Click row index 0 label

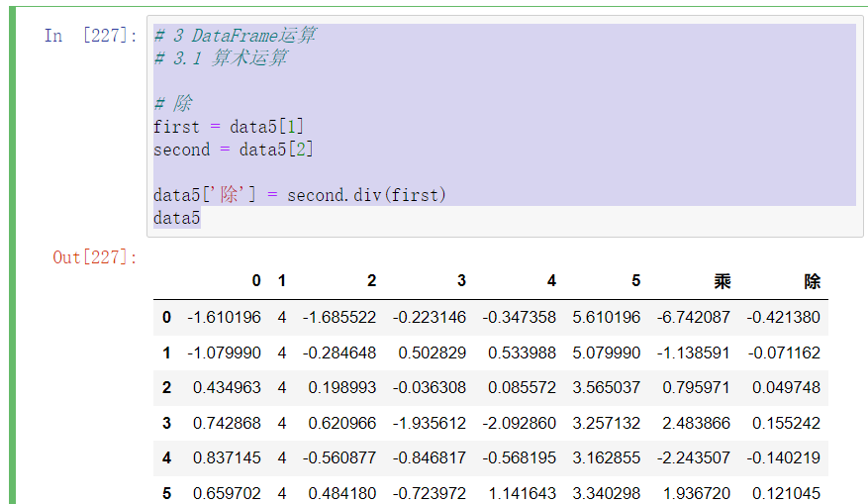coord(166,318)
